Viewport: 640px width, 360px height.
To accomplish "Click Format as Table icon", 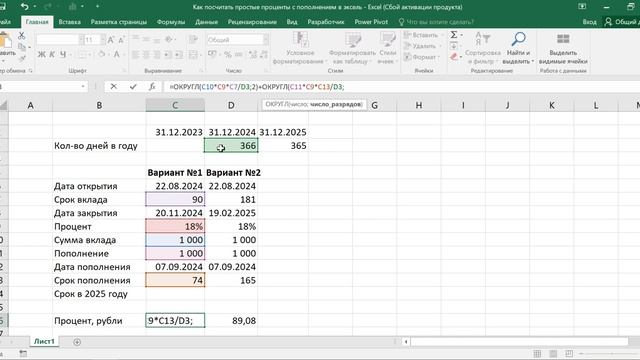I will [353, 40].
